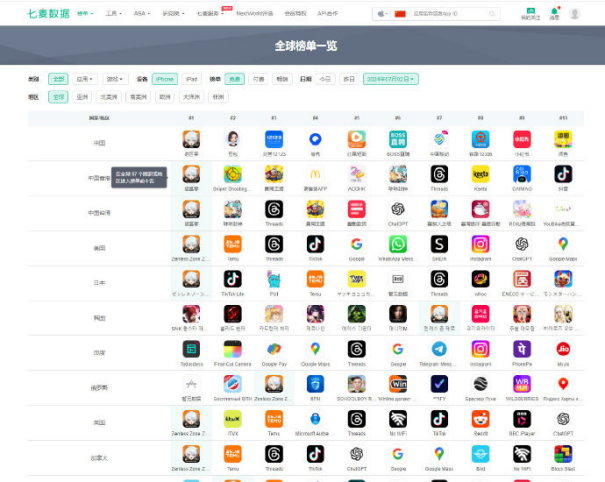Open Google in the United States row

(x=357, y=244)
